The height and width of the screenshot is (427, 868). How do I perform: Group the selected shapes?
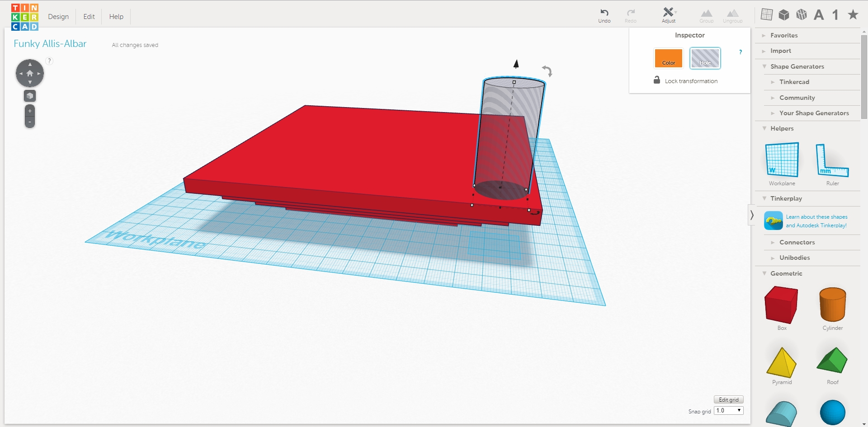pos(707,16)
